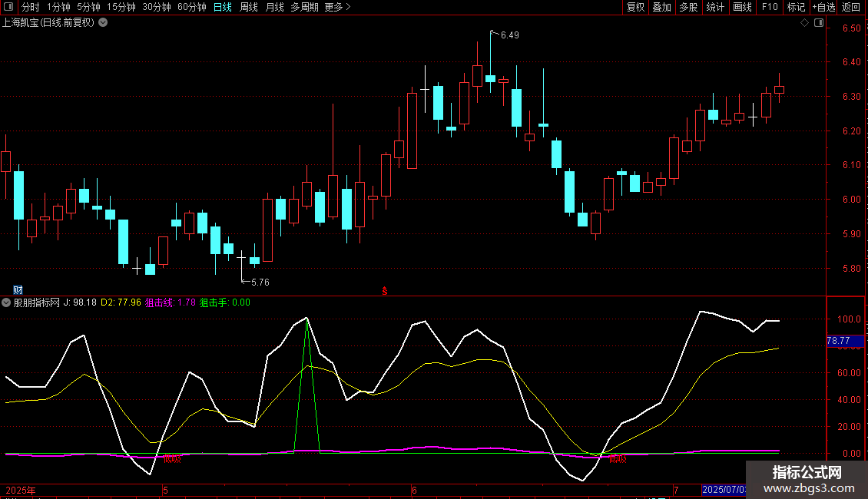This screenshot has width=868, height=499.
Task: Click the red $ event marker
Action: (x=385, y=291)
